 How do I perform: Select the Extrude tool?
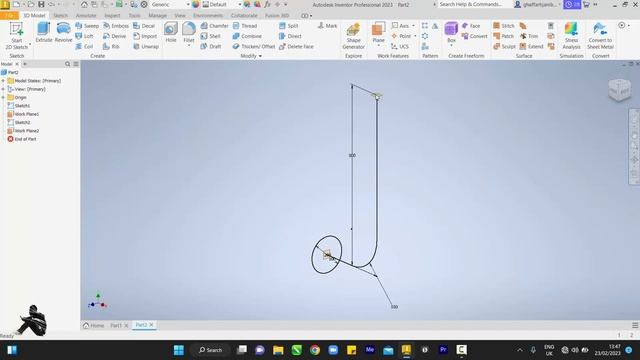(44, 33)
